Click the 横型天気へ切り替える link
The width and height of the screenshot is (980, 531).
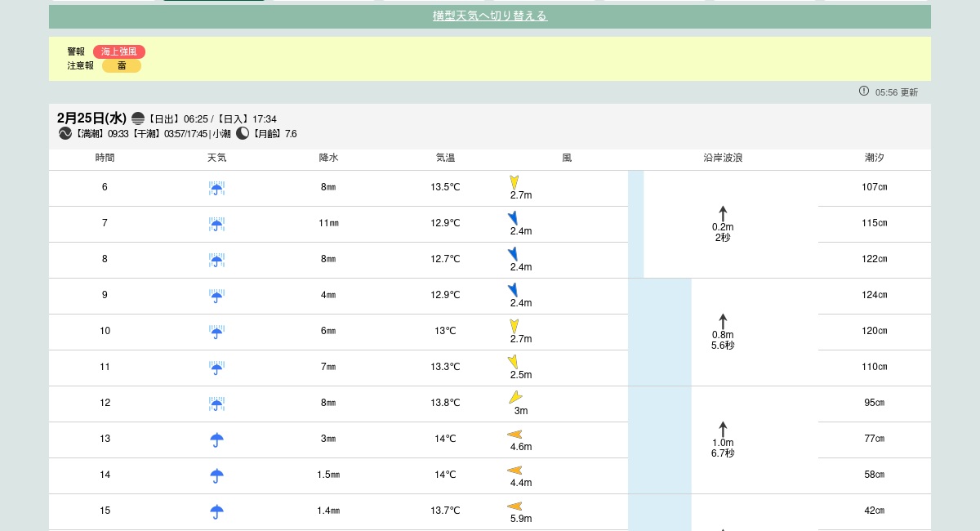(x=489, y=16)
